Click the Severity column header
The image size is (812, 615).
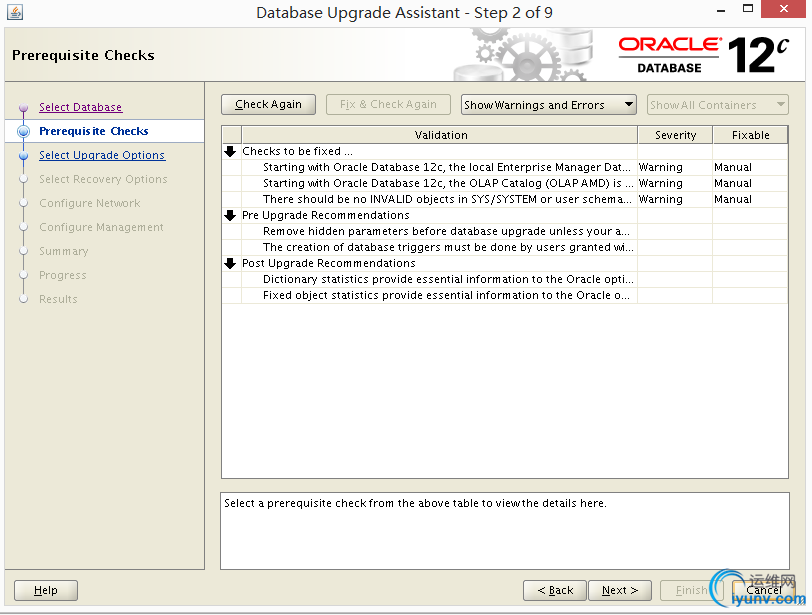(675, 135)
